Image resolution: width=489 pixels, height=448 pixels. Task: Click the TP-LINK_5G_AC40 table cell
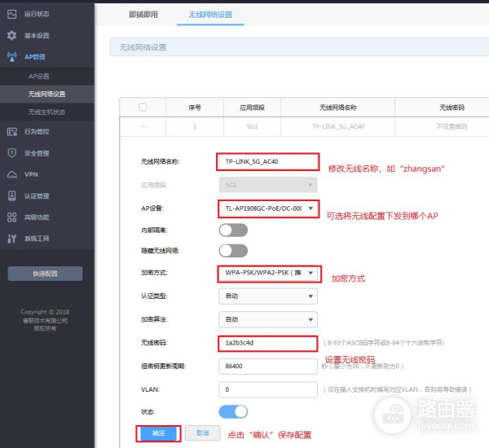(338, 126)
